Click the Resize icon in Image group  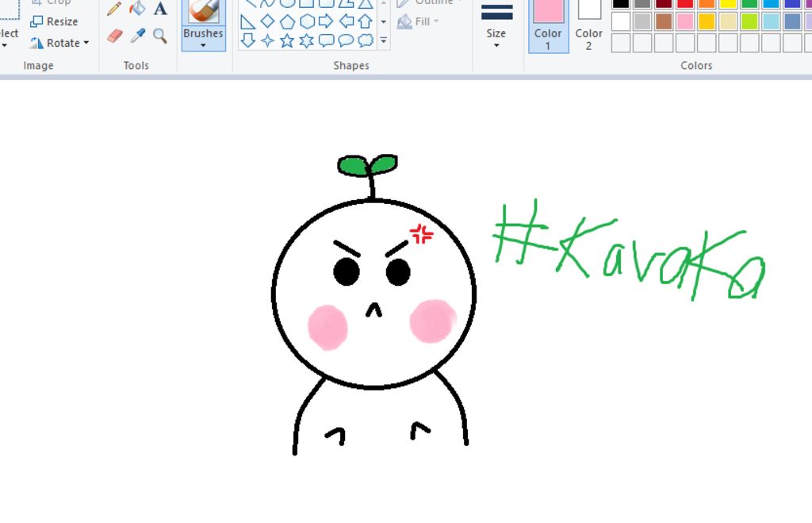click(x=36, y=21)
